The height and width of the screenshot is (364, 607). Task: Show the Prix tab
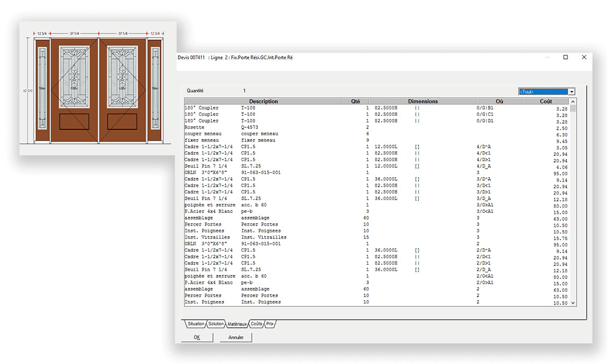click(x=270, y=324)
